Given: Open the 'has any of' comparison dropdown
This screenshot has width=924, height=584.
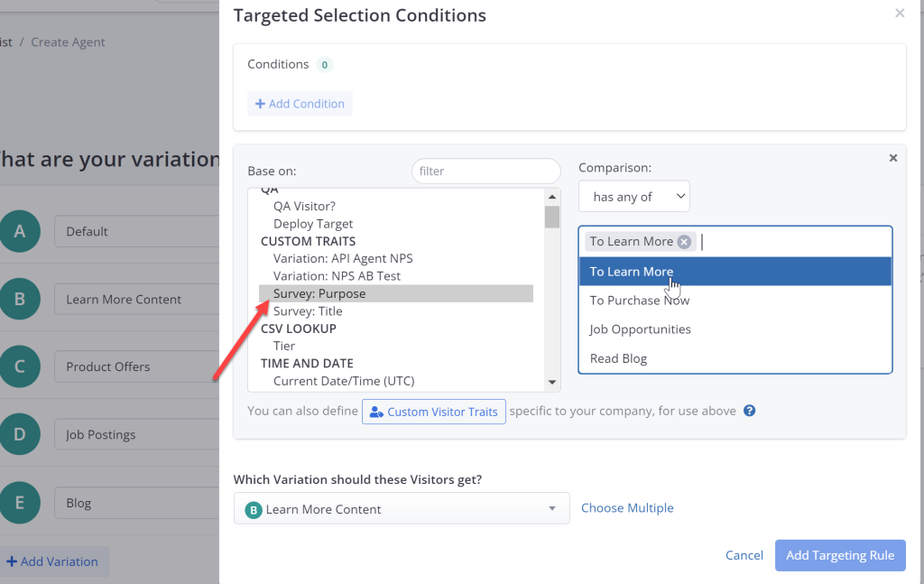Looking at the screenshot, I should point(633,197).
